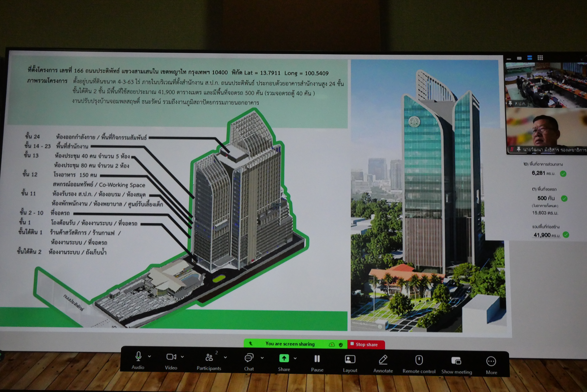Image resolution: width=587 pixels, height=392 pixels.
Task: Select the Annotate pencil tool
Action: tap(383, 360)
